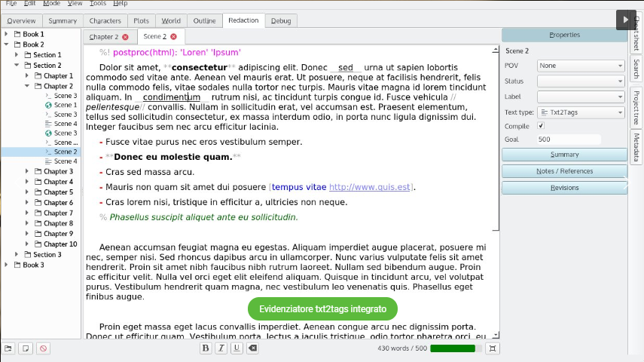The width and height of the screenshot is (644, 362).
Task: Switch to the Outline tab
Action: [x=205, y=20]
